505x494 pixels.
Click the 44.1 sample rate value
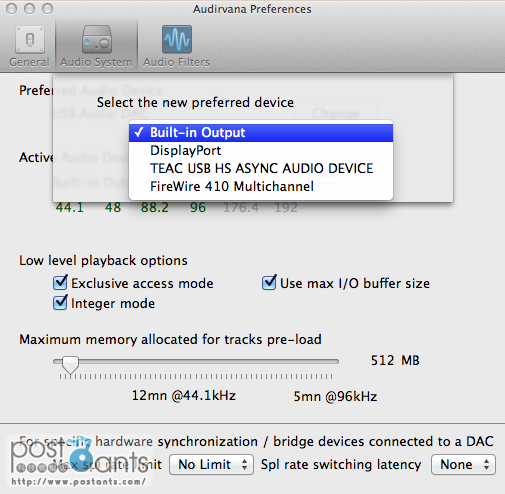click(x=69, y=207)
